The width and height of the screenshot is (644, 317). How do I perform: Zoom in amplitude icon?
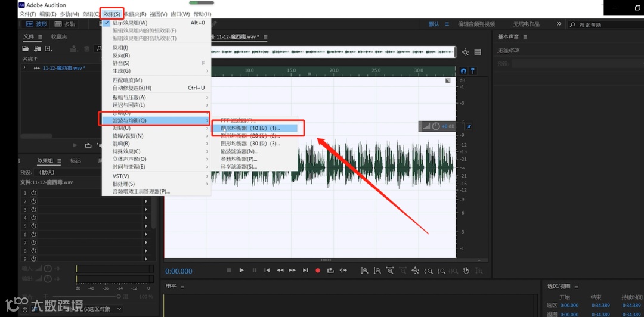tap(364, 270)
